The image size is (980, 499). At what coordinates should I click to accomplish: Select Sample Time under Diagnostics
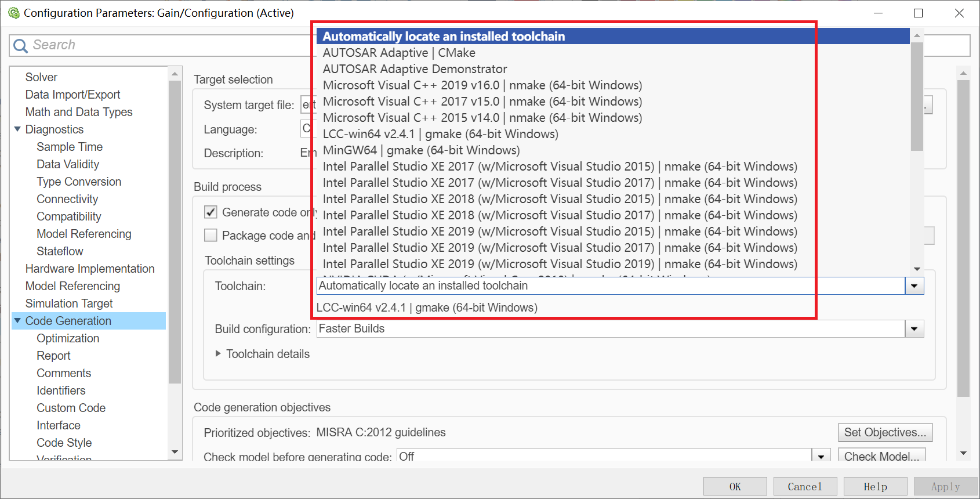tap(70, 147)
